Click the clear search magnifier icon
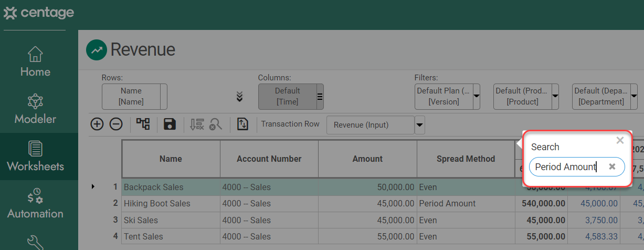644x250 pixels. click(216, 124)
